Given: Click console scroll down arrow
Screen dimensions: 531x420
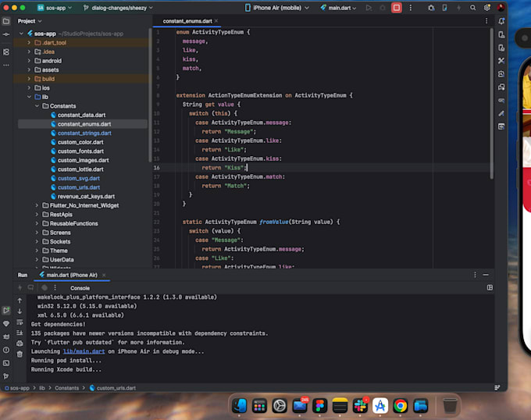Looking at the screenshot, I should 20,311.
